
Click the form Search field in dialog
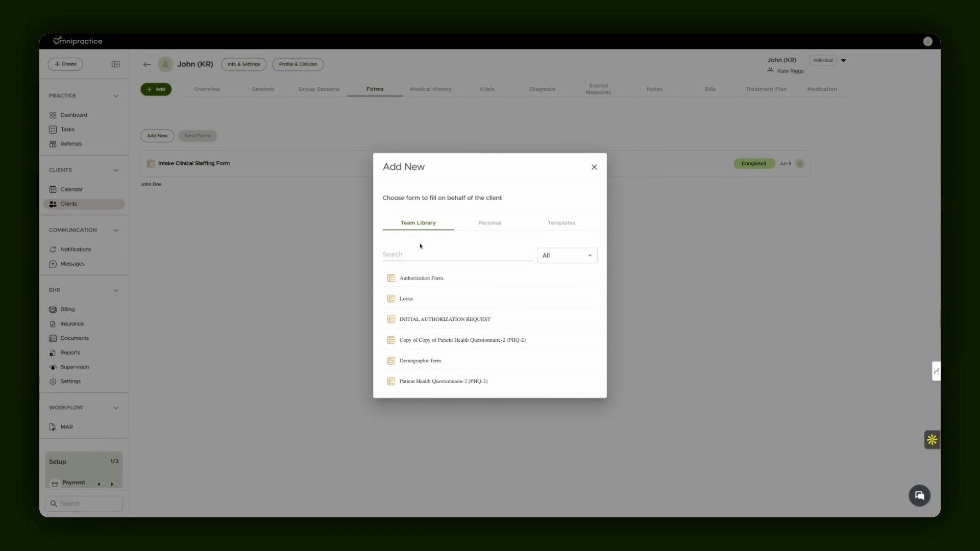(457, 255)
